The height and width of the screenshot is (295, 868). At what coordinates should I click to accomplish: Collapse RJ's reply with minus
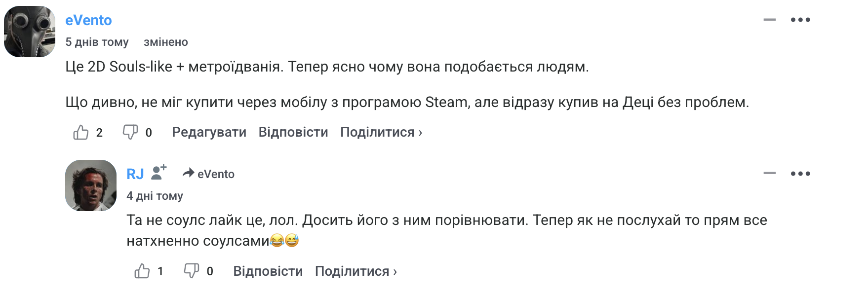click(769, 174)
